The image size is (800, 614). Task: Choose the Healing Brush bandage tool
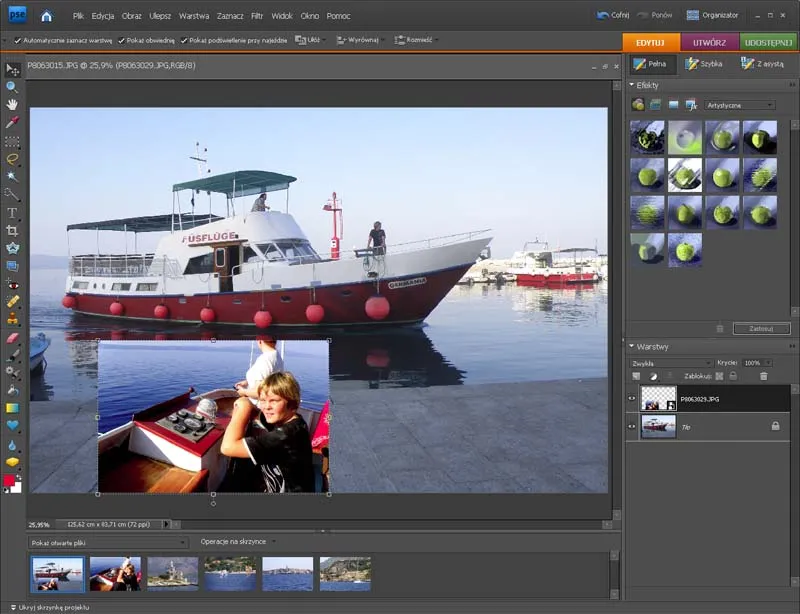12,302
